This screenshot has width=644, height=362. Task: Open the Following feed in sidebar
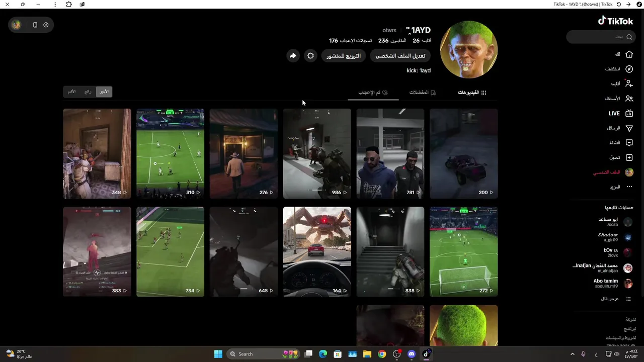pyautogui.click(x=622, y=83)
